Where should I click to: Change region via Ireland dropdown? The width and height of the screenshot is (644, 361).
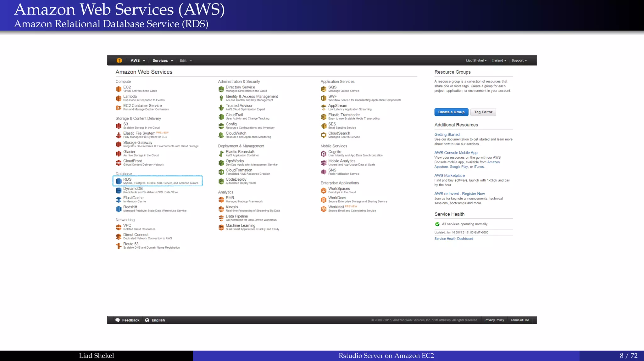tap(499, 60)
